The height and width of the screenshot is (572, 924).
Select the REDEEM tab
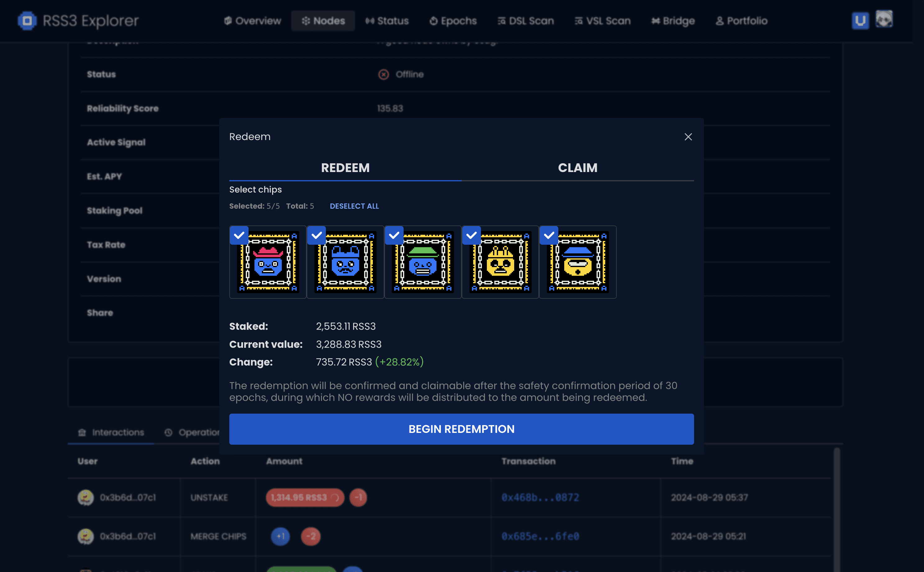(345, 168)
